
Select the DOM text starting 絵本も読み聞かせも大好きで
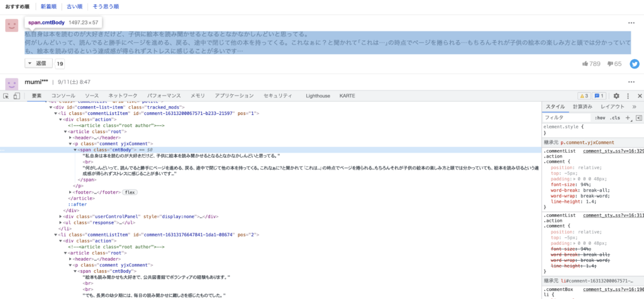pos(157,277)
